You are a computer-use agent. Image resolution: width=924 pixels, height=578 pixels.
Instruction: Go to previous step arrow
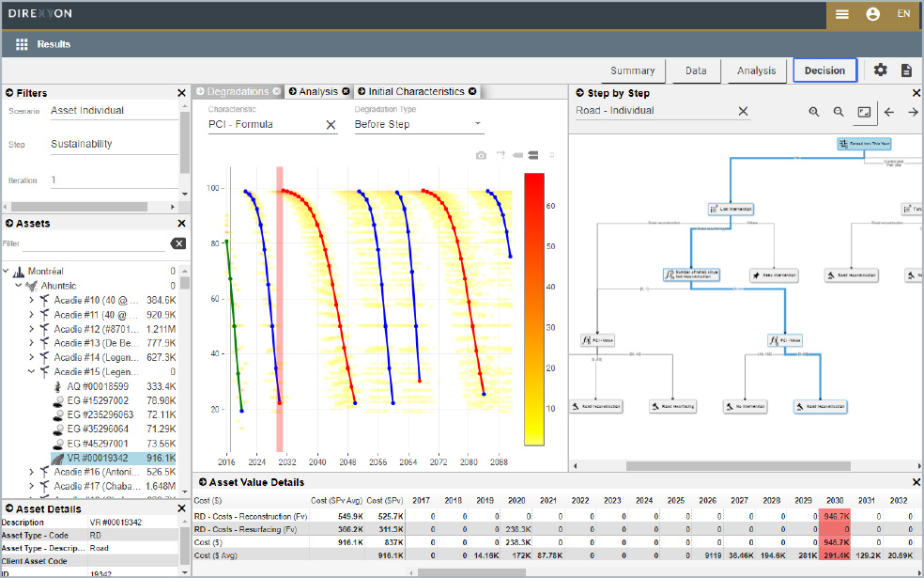click(889, 112)
